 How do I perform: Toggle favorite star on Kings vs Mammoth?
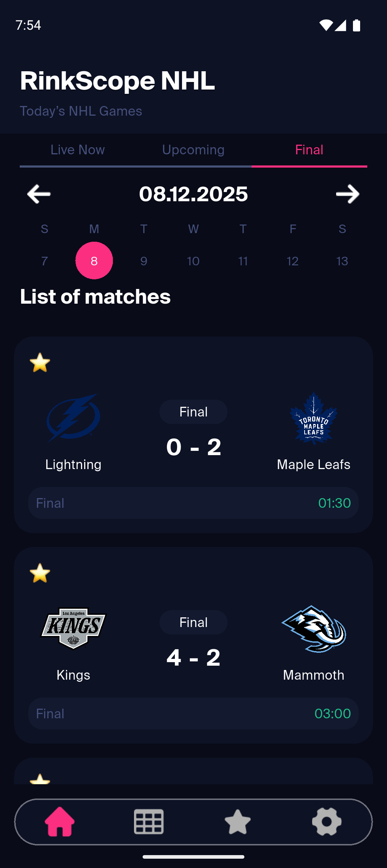point(40,573)
